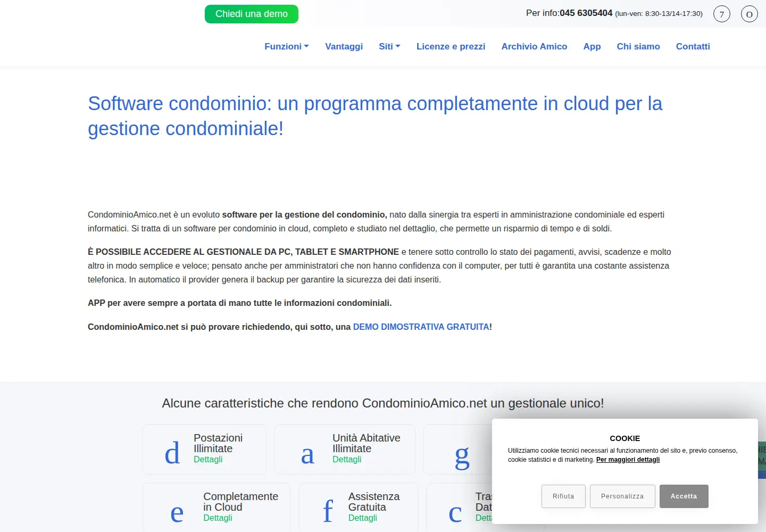Image resolution: width=766 pixels, height=532 pixels.
Task: Open the Vantaggi menu item
Action: (x=344, y=46)
